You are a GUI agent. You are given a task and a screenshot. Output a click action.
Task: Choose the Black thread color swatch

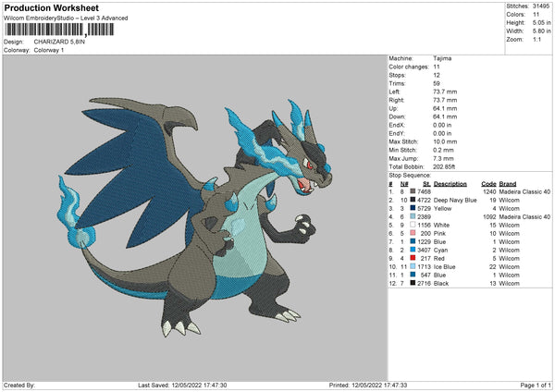[413, 283]
